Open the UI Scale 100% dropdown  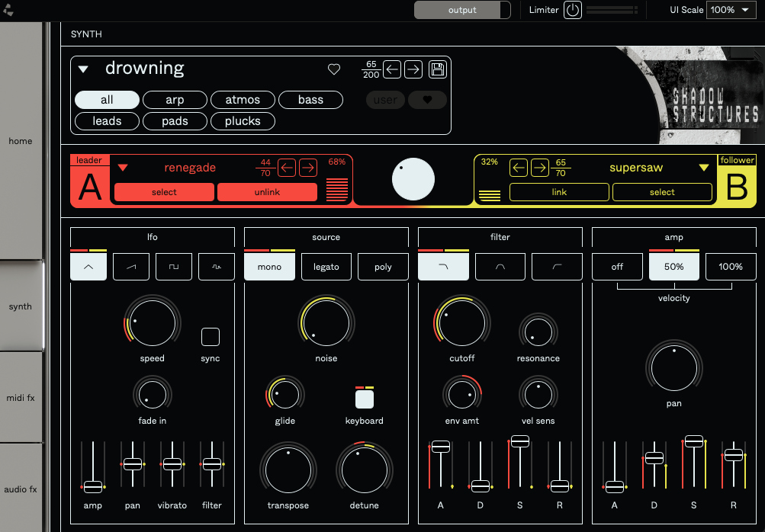coord(731,10)
